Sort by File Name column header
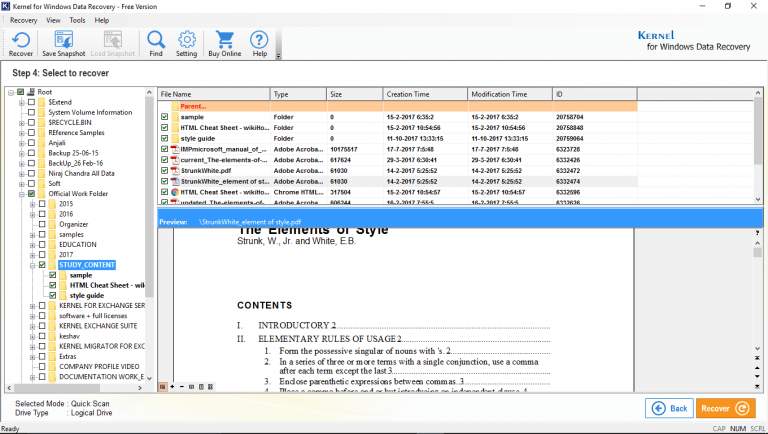 [x=214, y=94]
